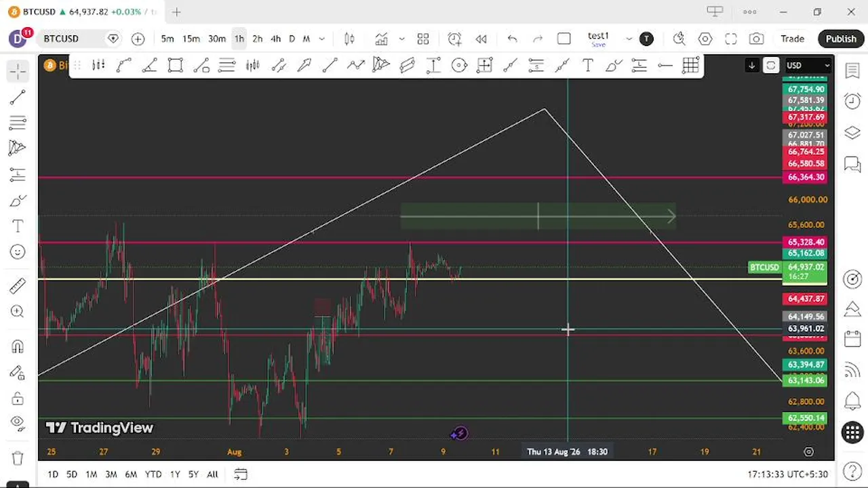Image resolution: width=868 pixels, height=488 pixels.
Task: Take a chart snapshot with camera icon
Action: click(756, 39)
